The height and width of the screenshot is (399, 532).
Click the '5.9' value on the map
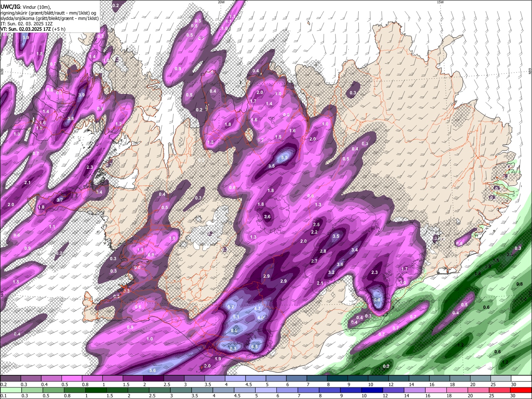[x=26, y=37]
